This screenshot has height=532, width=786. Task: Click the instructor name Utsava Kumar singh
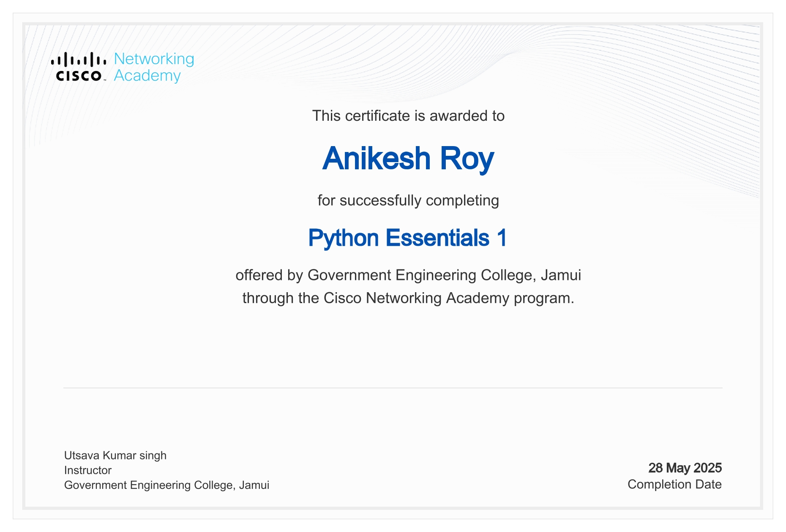(x=115, y=455)
